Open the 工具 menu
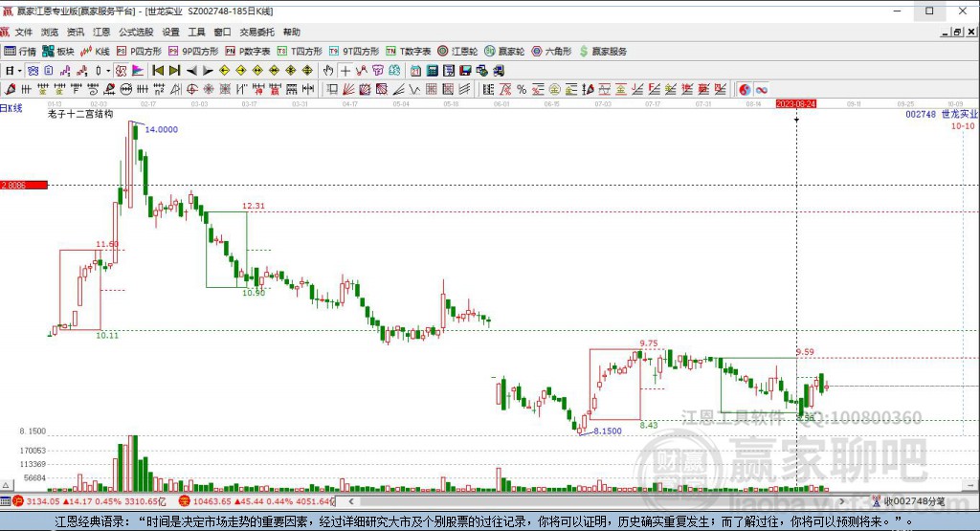Viewport: 980px width, 531px height. pyautogui.click(x=197, y=32)
